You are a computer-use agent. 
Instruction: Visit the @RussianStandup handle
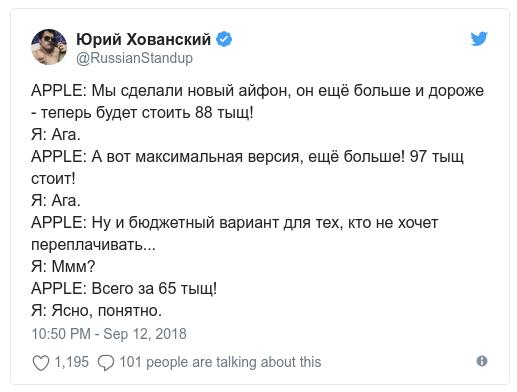134,58
